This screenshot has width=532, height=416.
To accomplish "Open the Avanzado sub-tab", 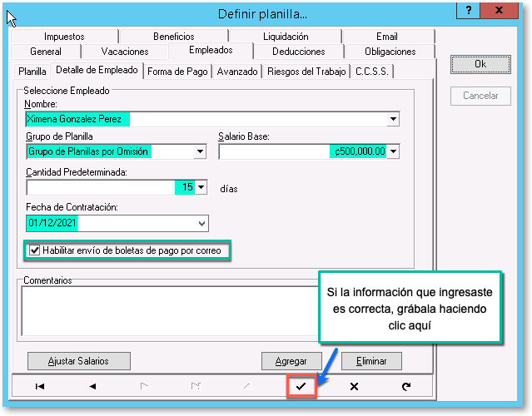I will tap(237, 72).
